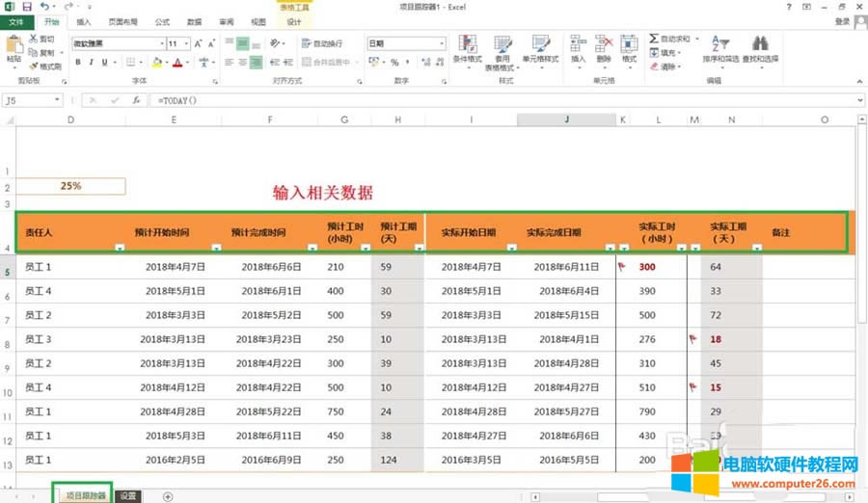This screenshot has width=868, height=503.
Task: Open filter dropdown for 责任人 column
Action: point(119,248)
